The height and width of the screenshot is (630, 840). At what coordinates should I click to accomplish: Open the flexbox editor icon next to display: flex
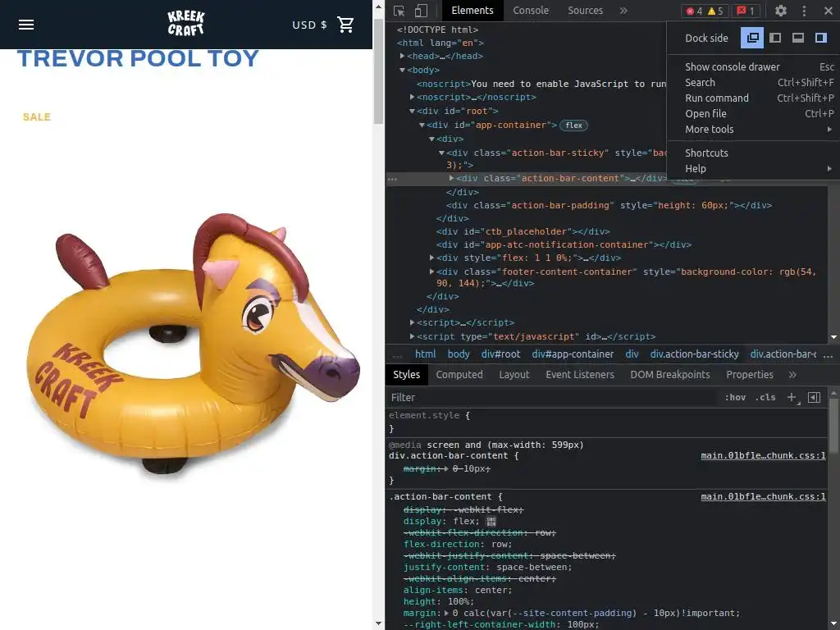pyautogui.click(x=491, y=521)
